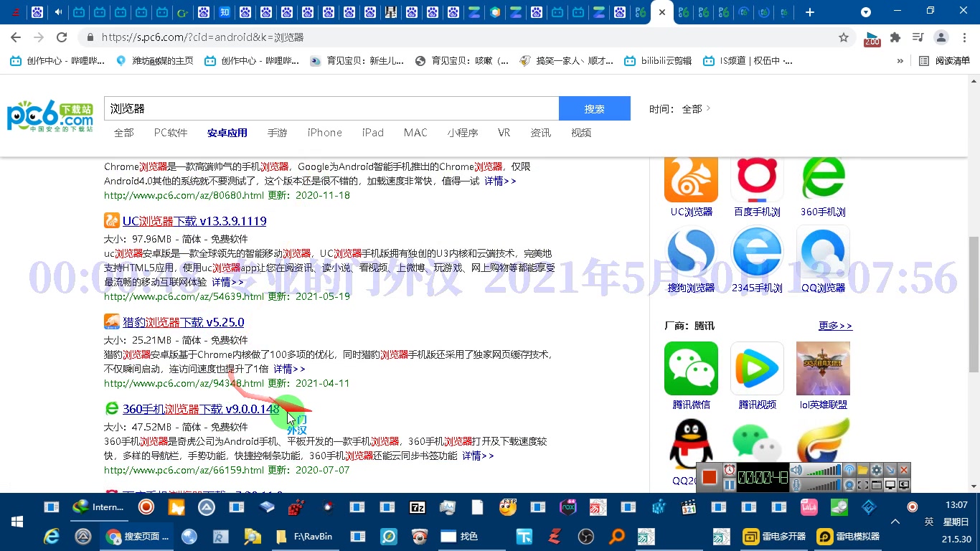Screen dimensions: 980x551
Task: Select the iPad category tab
Action: click(x=373, y=133)
